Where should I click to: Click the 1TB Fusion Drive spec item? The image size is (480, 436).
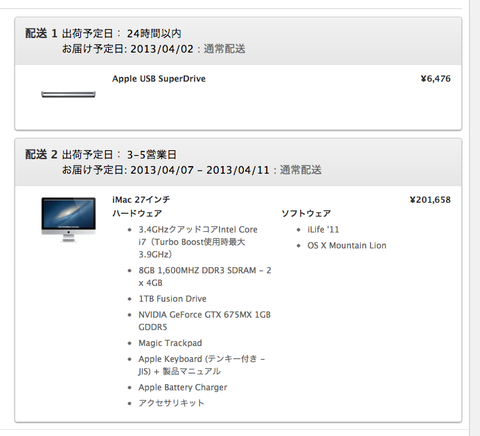click(172, 299)
